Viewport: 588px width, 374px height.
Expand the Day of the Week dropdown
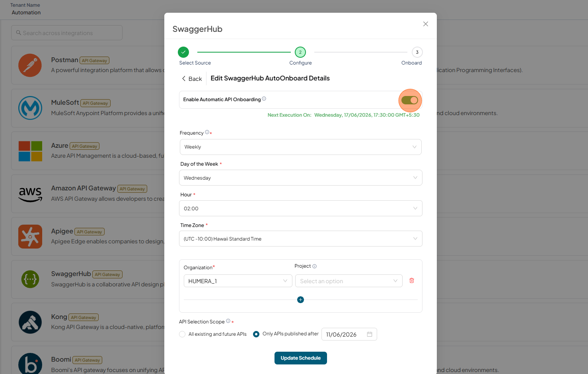tap(300, 178)
